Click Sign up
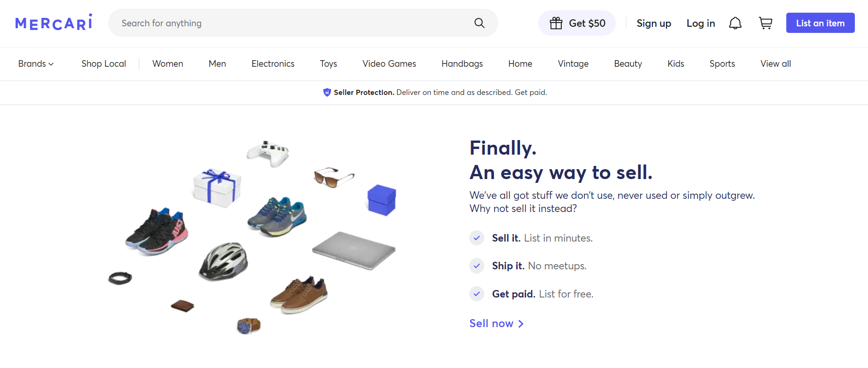The height and width of the screenshot is (368, 868). 654,23
